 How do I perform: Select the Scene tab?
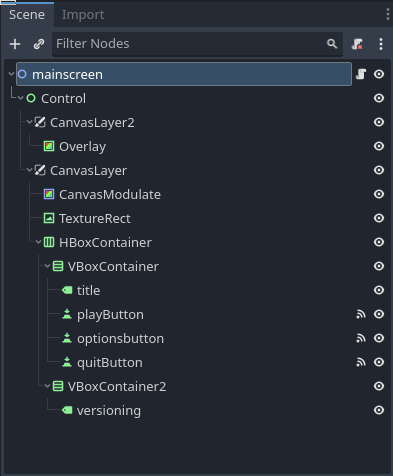pos(27,15)
